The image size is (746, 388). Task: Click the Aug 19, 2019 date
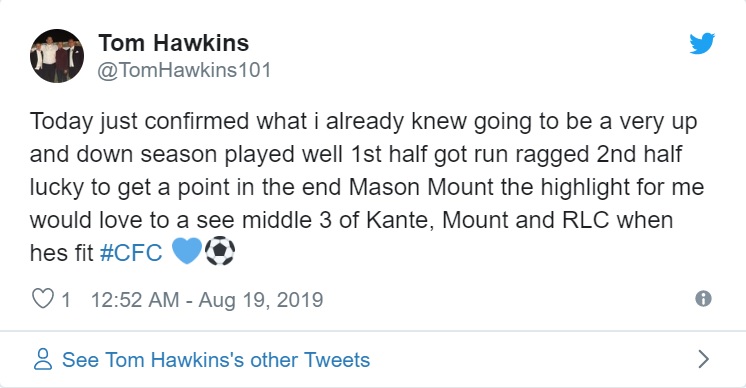[x=261, y=300]
